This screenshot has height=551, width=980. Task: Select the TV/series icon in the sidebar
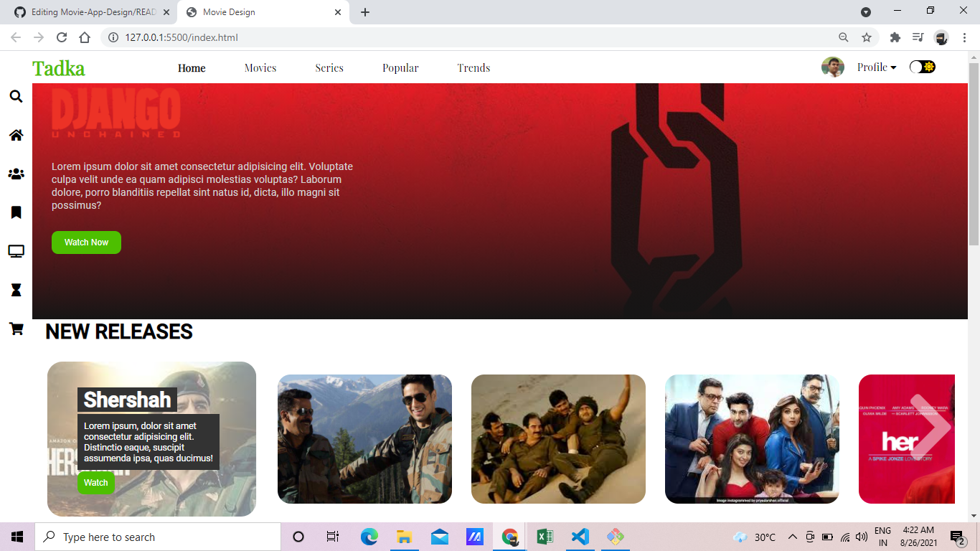[x=16, y=251]
